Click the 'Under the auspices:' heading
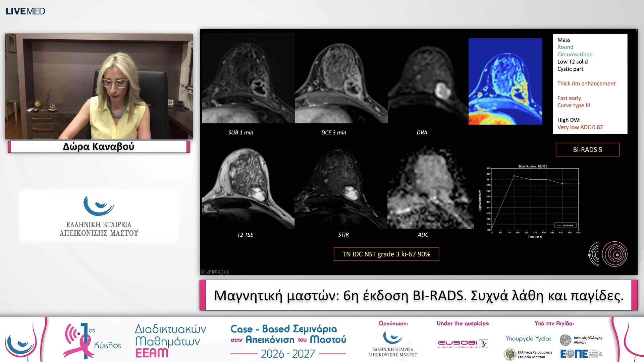 (x=463, y=323)
